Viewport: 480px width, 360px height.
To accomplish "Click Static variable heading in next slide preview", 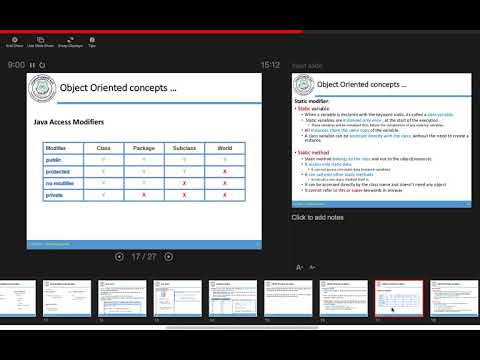I will click(x=313, y=109).
